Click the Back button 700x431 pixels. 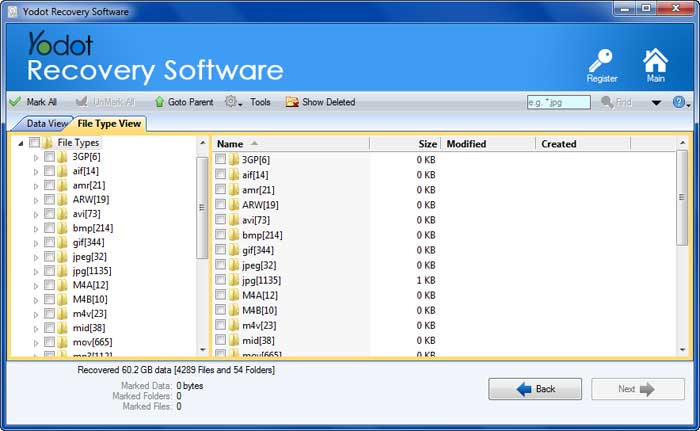click(x=535, y=389)
